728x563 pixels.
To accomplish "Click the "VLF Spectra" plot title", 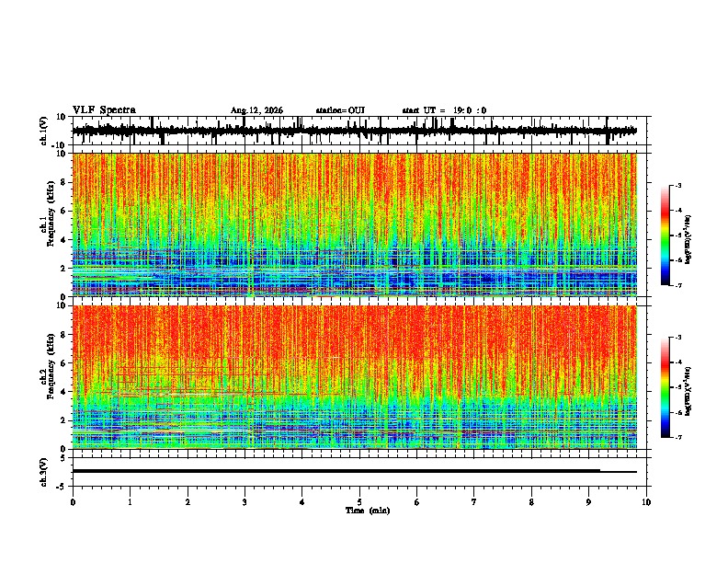I will click(x=104, y=110).
